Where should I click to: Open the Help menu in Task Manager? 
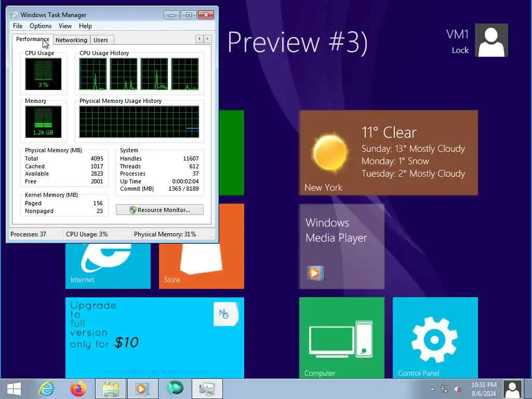(85, 26)
